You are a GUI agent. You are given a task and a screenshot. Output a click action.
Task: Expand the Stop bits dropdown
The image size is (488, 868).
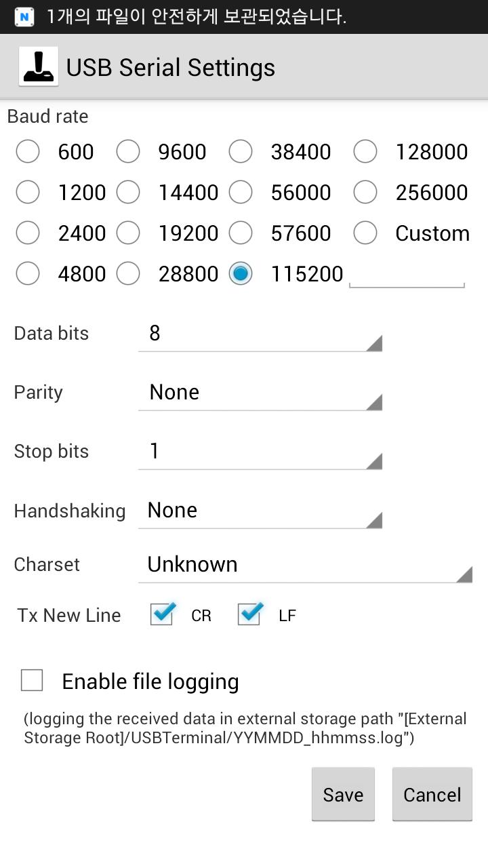point(260,452)
